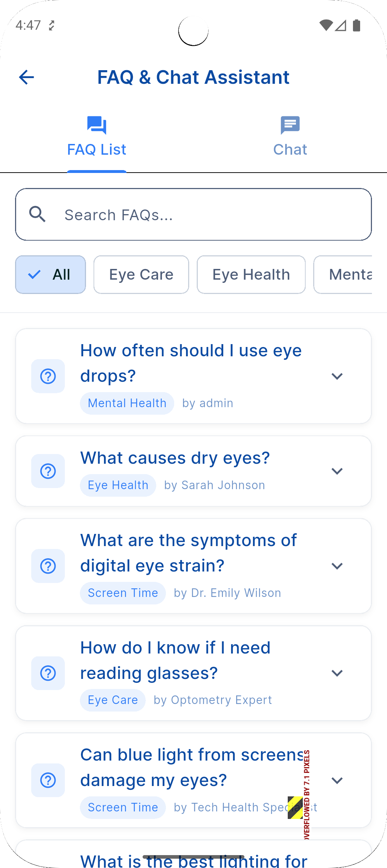Screen dimensions: 387x868
Task: Expand the reading glasses question chevron
Action: [337, 673]
